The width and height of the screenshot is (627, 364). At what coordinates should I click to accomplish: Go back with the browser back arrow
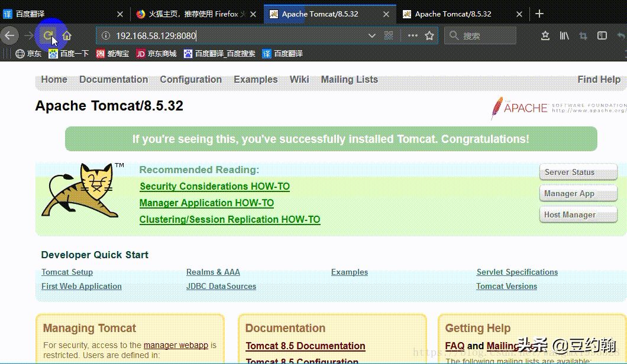click(x=9, y=35)
